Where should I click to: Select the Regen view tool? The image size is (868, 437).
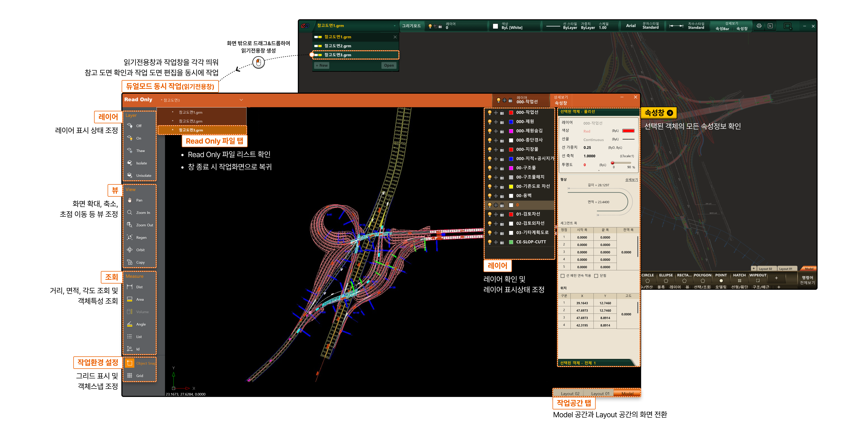click(139, 237)
